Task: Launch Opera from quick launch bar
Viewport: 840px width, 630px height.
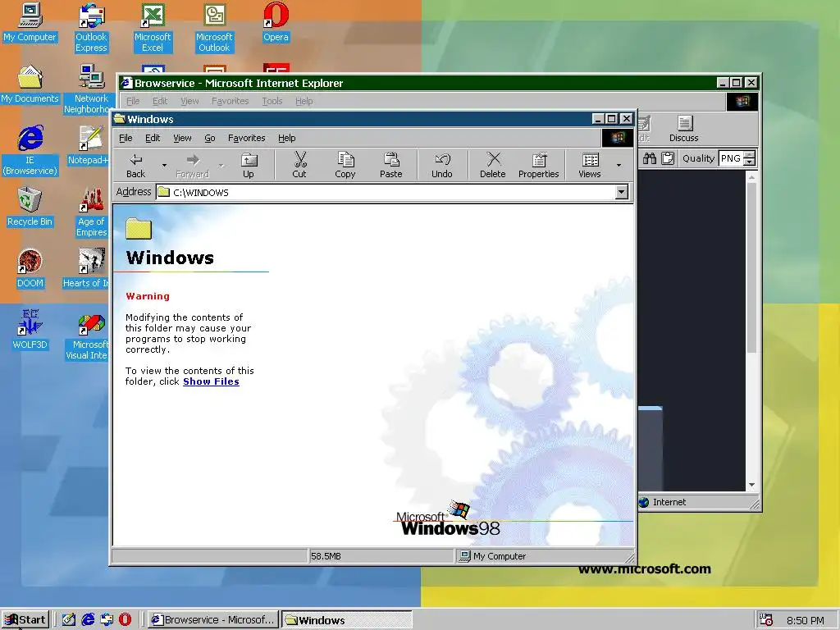Action: 126,619
